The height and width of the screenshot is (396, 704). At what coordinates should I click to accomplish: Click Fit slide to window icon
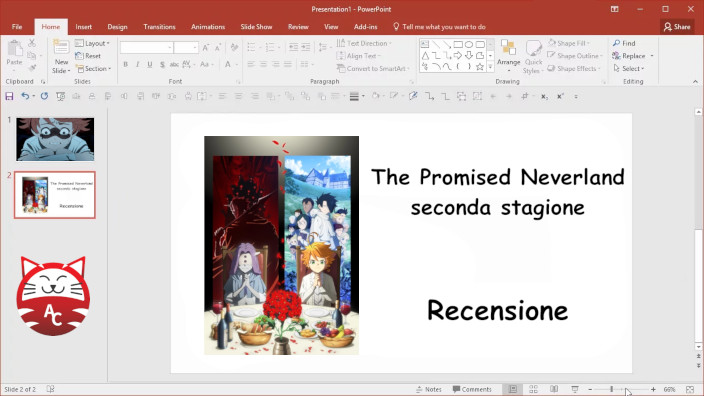[690, 389]
